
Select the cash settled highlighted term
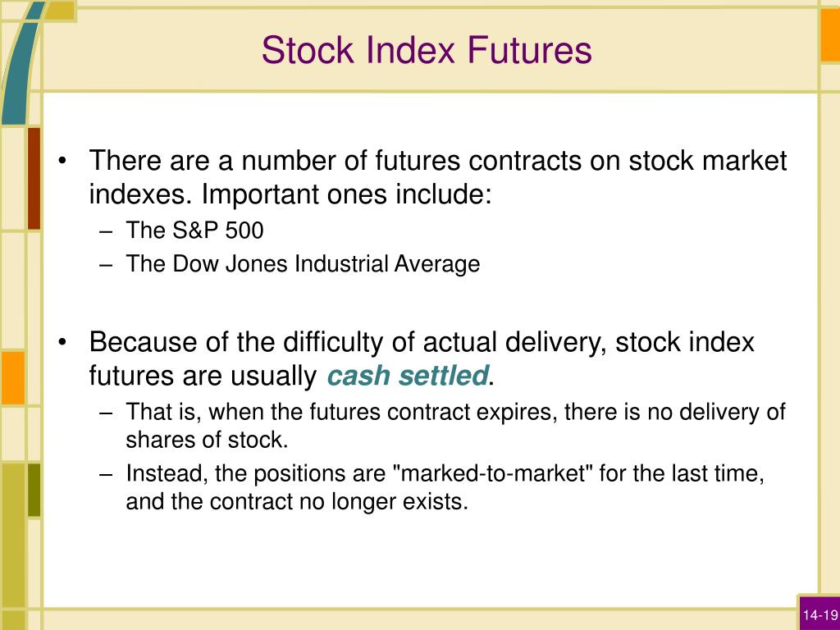pyautogui.click(x=408, y=375)
